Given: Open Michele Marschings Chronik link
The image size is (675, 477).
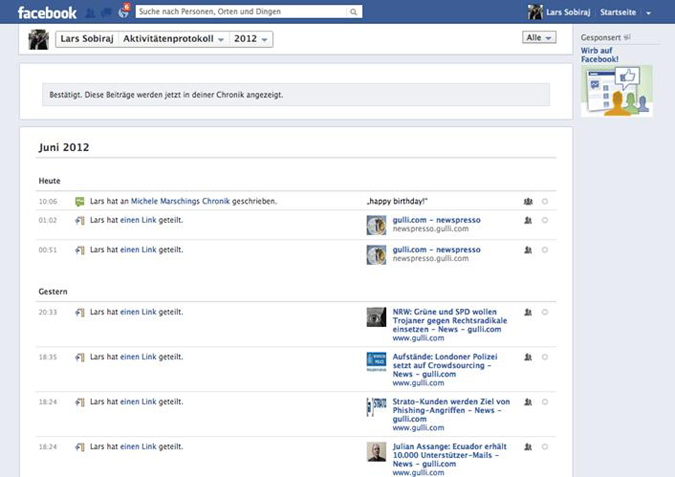Looking at the screenshot, I should (180, 201).
